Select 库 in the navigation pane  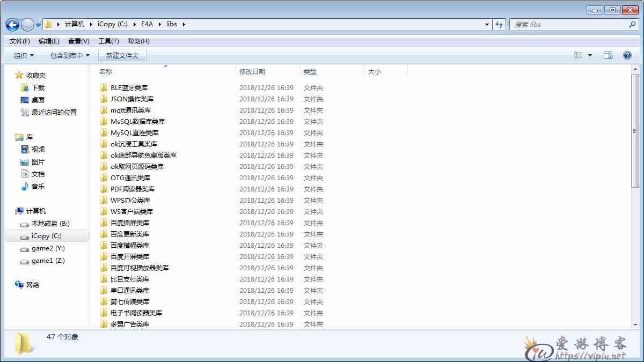[30, 137]
